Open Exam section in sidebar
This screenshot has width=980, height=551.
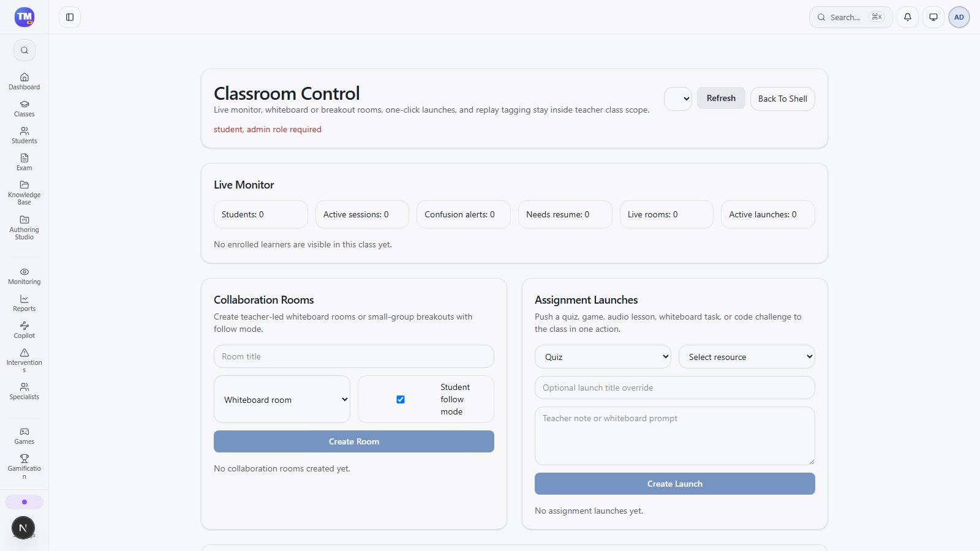tap(24, 162)
